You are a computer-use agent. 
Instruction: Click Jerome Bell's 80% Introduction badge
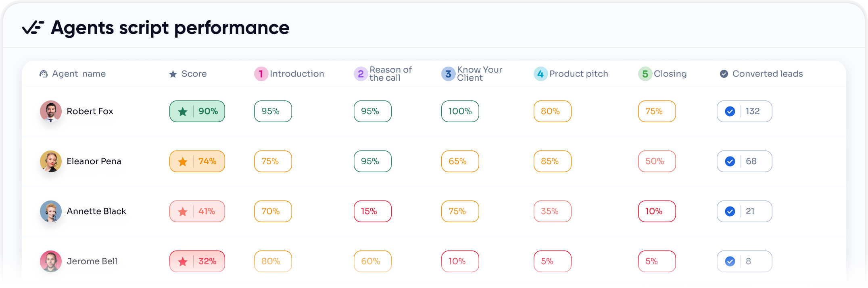coord(273,261)
